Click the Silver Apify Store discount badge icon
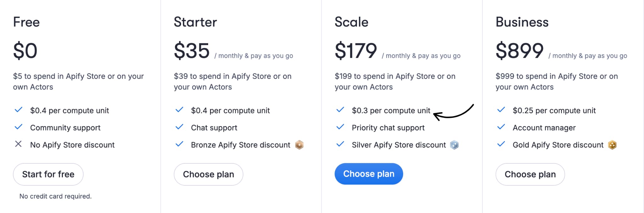The height and width of the screenshot is (213, 644). click(x=454, y=145)
